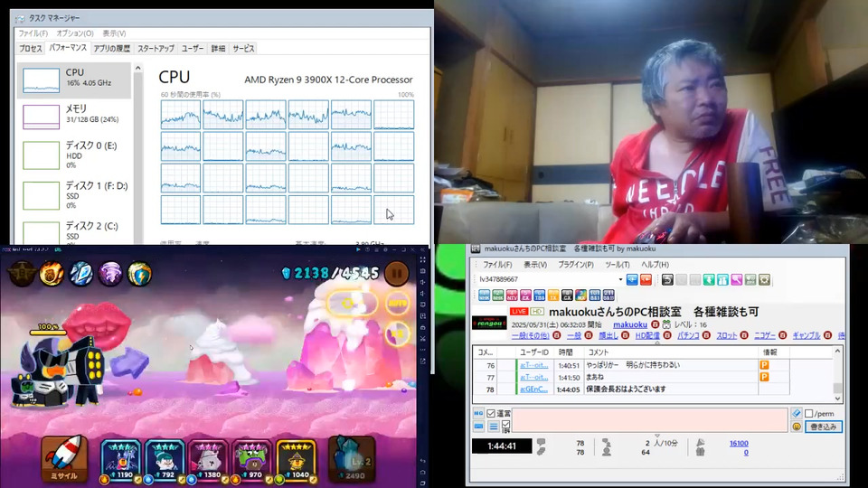Activate the purple tornado skill icon in game

click(110, 273)
